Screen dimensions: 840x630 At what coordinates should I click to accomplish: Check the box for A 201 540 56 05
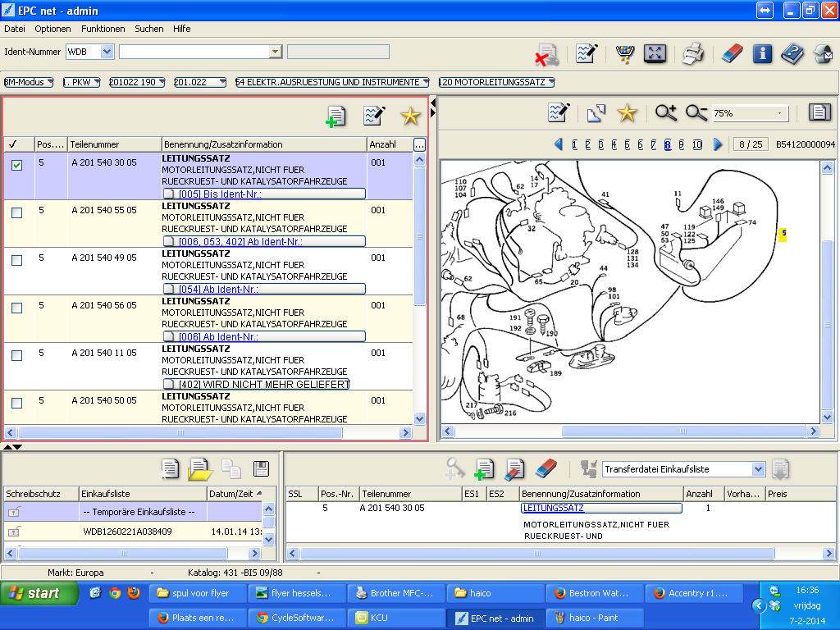(x=17, y=308)
